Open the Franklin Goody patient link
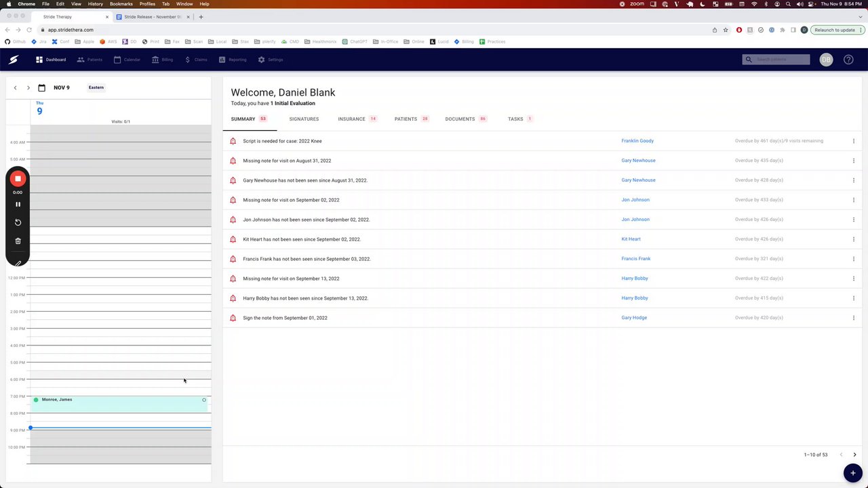The image size is (868, 488). [x=637, y=141]
